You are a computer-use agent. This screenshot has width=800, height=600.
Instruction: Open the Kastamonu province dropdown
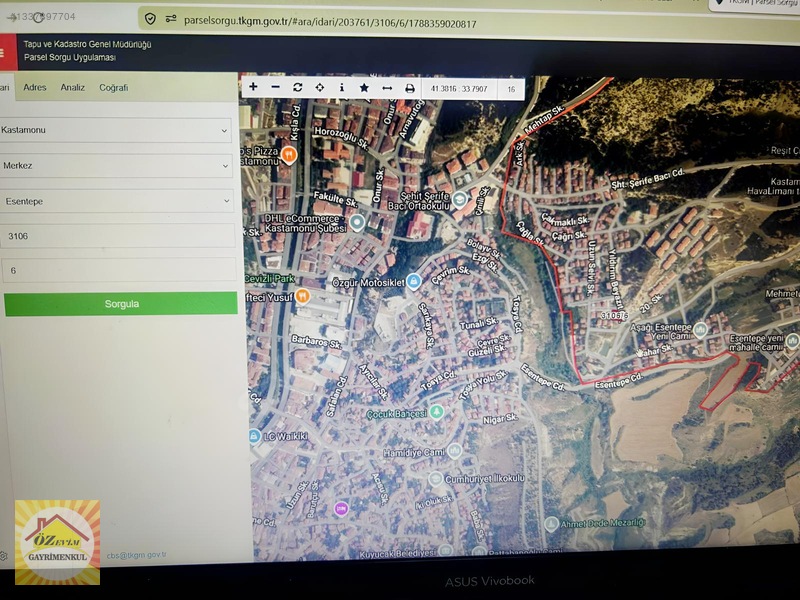coord(115,130)
